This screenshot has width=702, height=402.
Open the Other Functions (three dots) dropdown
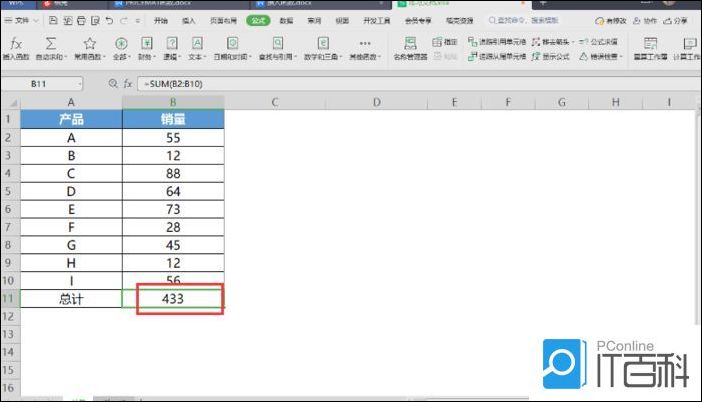pos(364,43)
